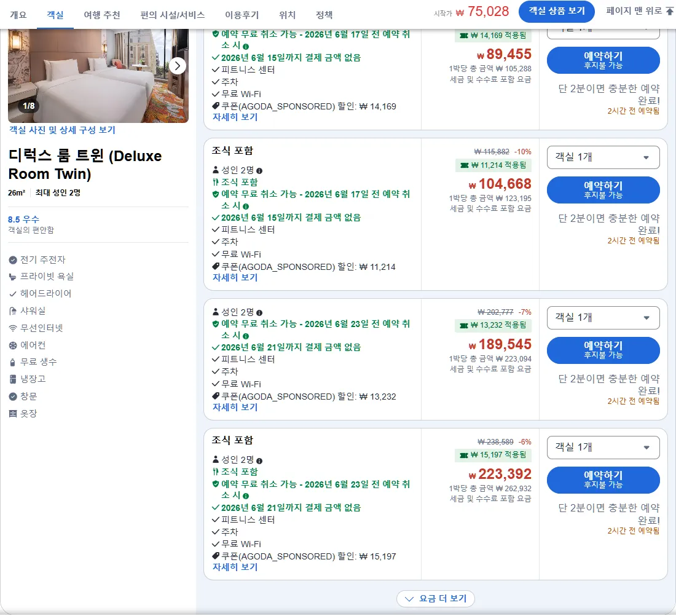Open guest info icon in ₩223,392 card
676x616 pixels.
point(259,460)
